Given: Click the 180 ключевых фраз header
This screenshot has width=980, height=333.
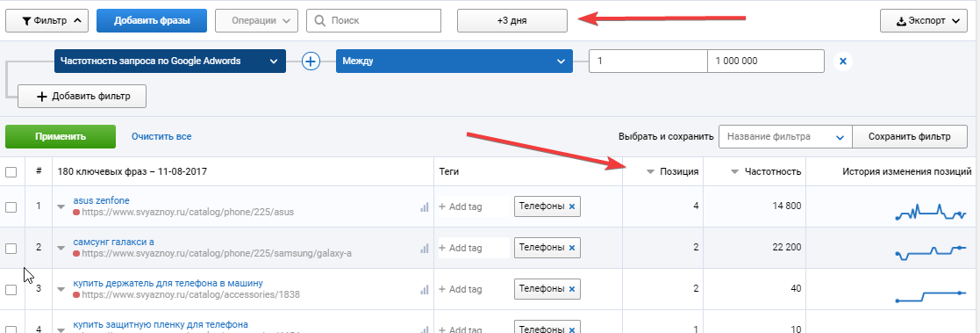Looking at the screenshot, I should (132, 171).
